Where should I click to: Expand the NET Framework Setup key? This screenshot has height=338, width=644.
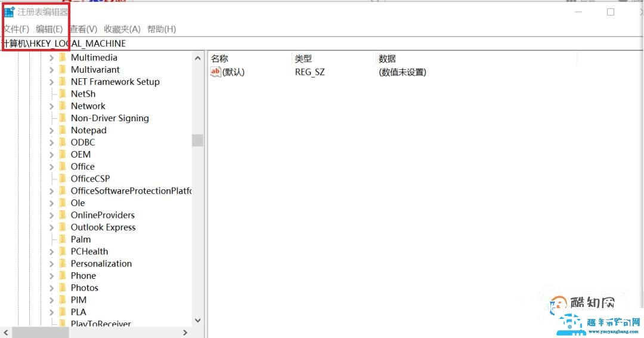click(x=52, y=82)
